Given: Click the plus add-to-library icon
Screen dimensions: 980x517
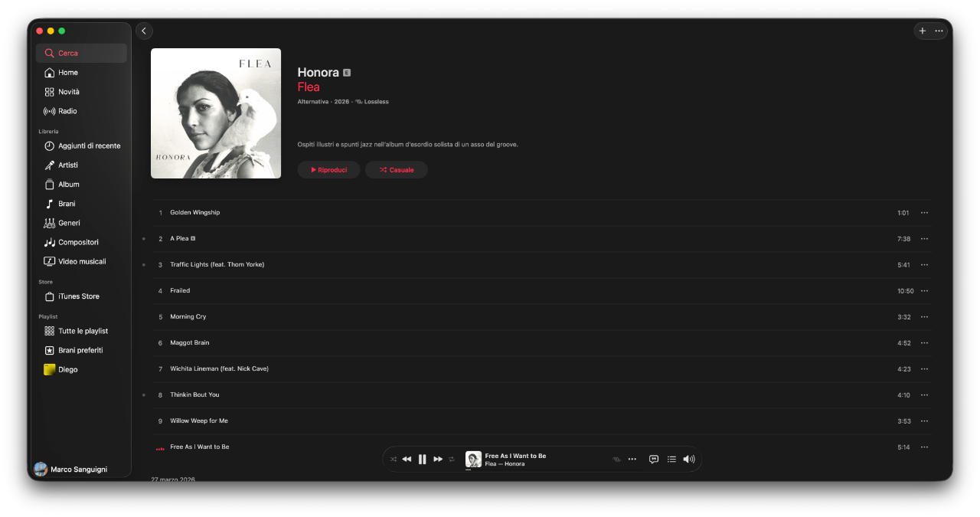Looking at the screenshot, I should tap(923, 31).
